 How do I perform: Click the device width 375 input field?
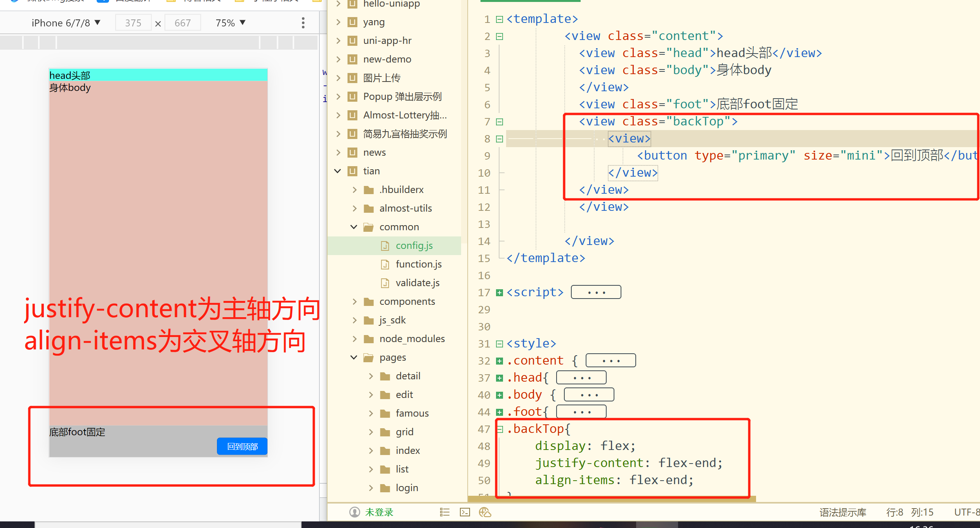tap(133, 23)
